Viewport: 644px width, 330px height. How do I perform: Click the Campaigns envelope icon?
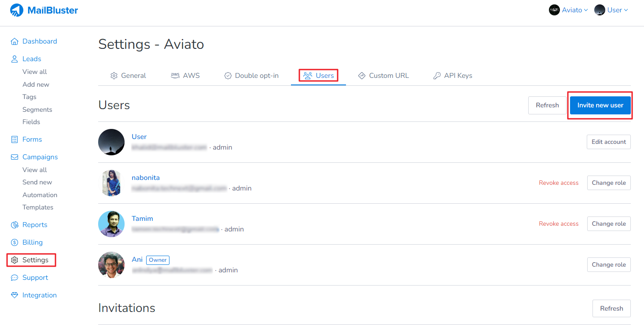coord(15,157)
